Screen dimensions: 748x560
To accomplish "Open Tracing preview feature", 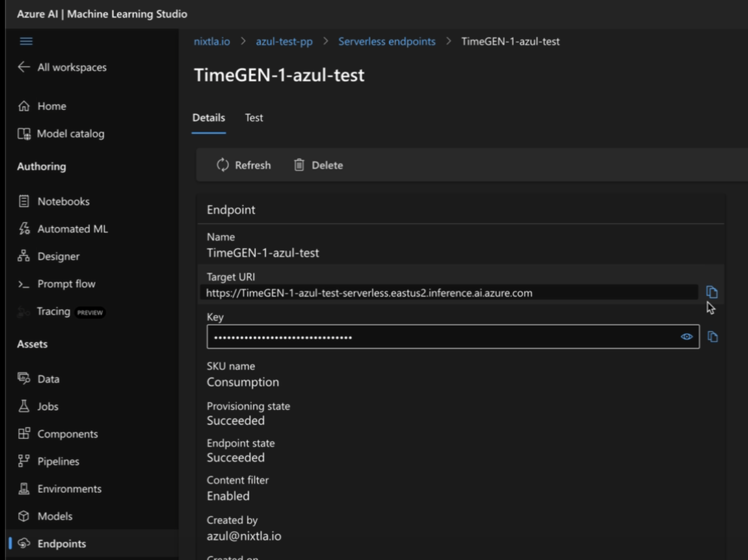I will pyautogui.click(x=53, y=311).
